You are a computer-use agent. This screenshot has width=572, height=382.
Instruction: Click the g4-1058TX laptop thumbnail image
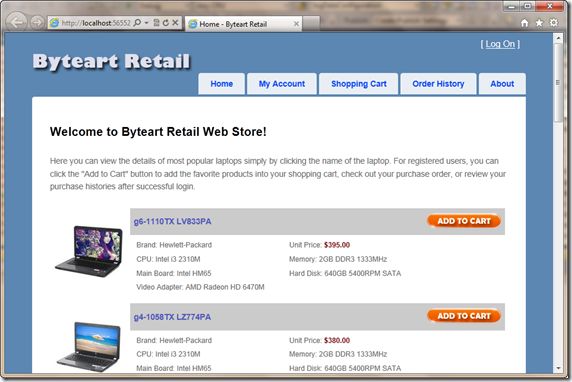tap(89, 347)
